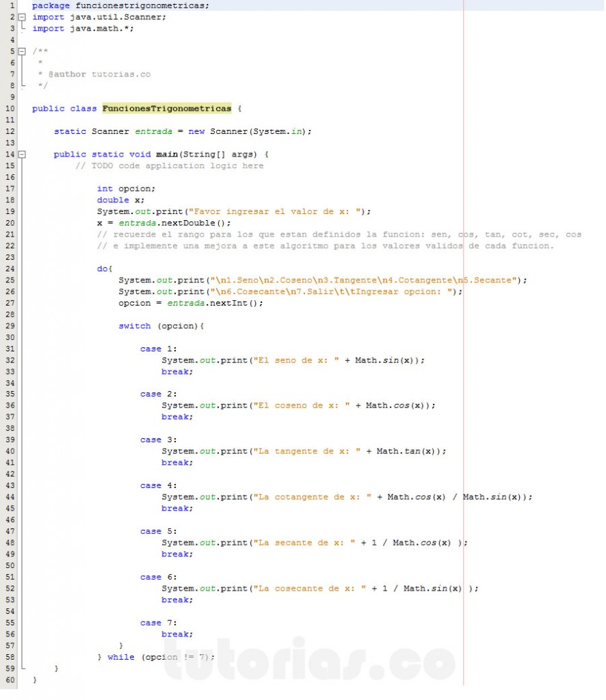606x700 pixels.
Task: Toggle a breakpoint on line 27
Action: point(9,303)
